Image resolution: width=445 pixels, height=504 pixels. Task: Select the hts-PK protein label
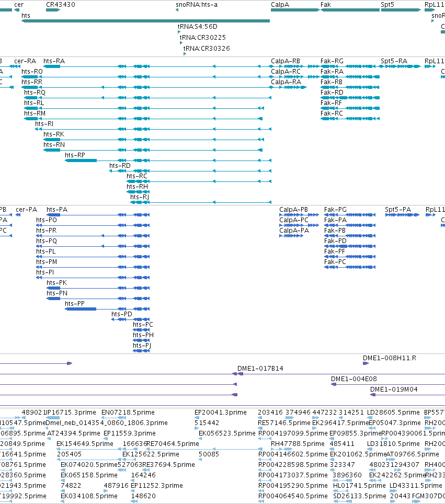56,282
